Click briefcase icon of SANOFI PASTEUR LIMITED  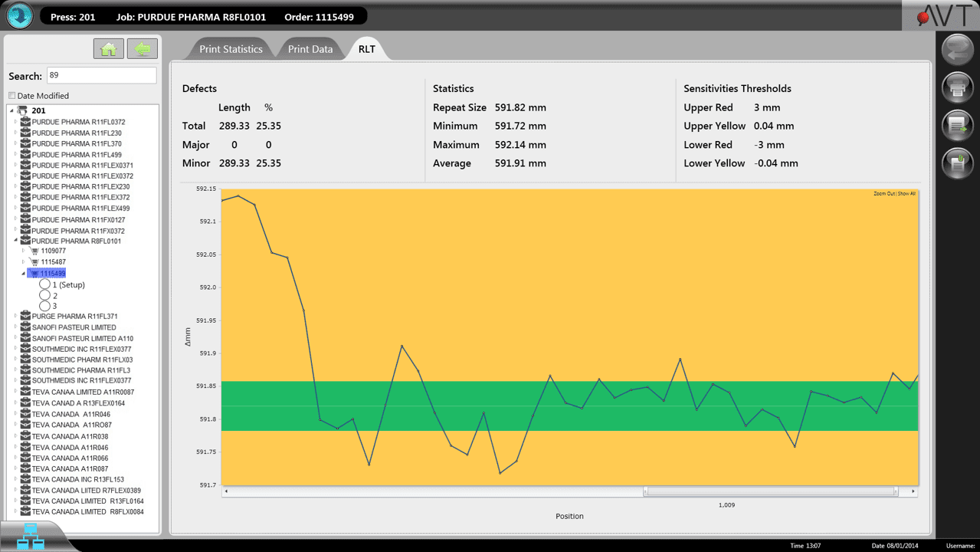[x=26, y=327]
